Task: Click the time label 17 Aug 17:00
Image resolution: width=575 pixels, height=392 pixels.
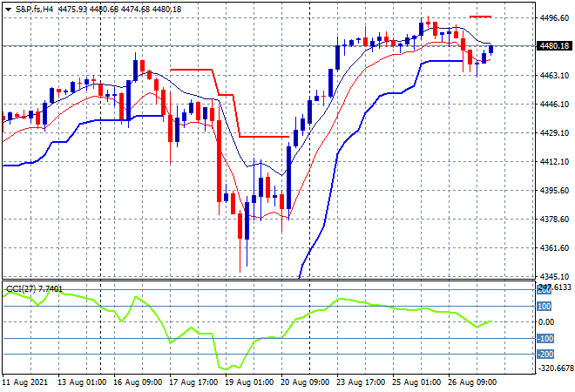Action: click(x=193, y=382)
